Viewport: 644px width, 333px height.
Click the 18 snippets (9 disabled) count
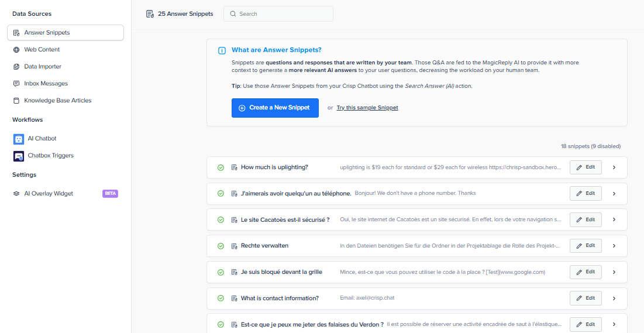(x=591, y=146)
